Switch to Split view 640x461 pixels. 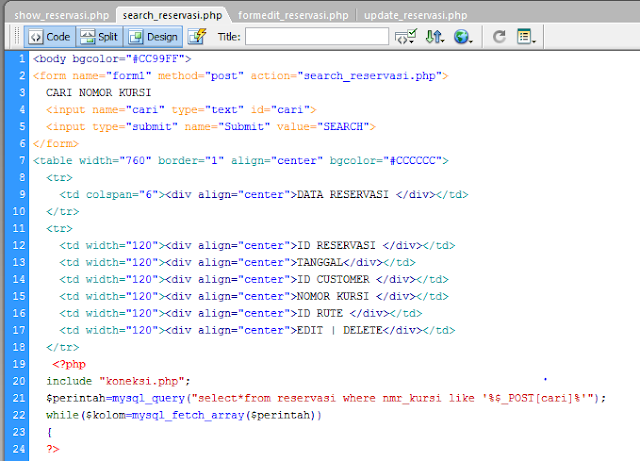click(99, 37)
